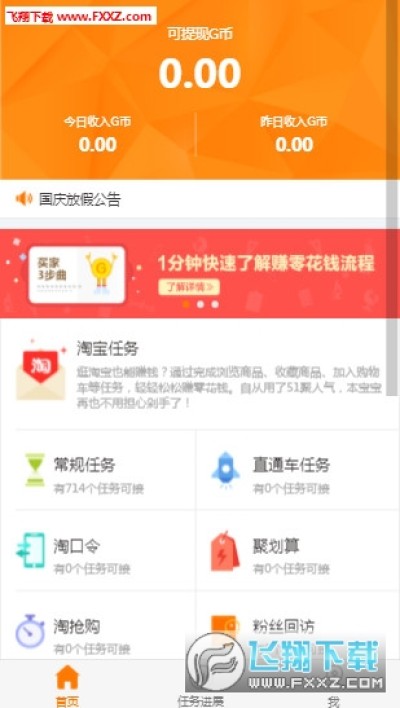Open the 国庆放假公告 announcement
Viewport: 400px width, 708px height.
tap(80, 199)
